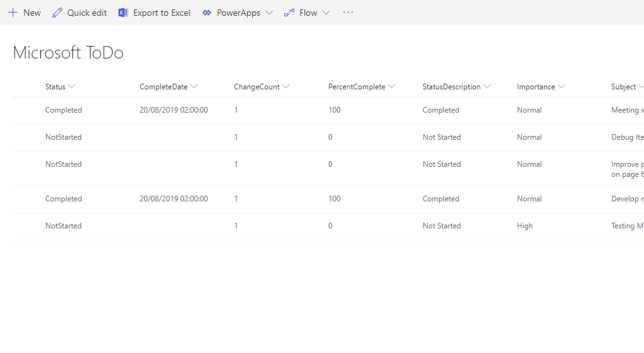Open the CompleteDate column dropdown

pyautogui.click(x=194, y=87)
